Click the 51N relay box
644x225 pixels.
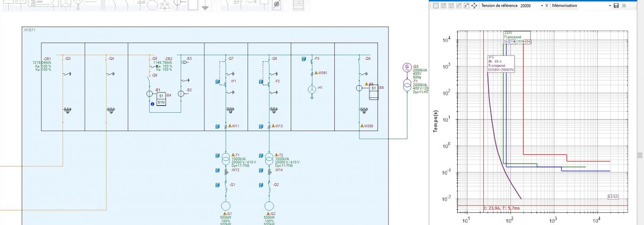160,102
